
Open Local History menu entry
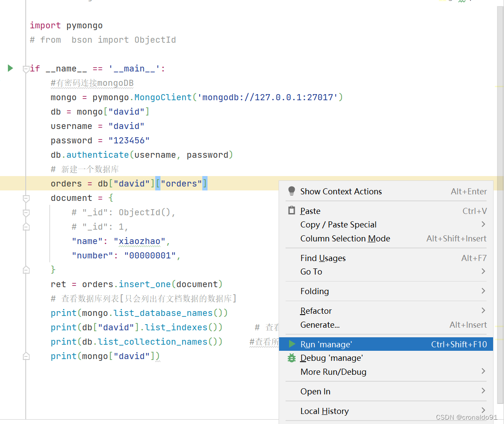(x=386, y=411)
